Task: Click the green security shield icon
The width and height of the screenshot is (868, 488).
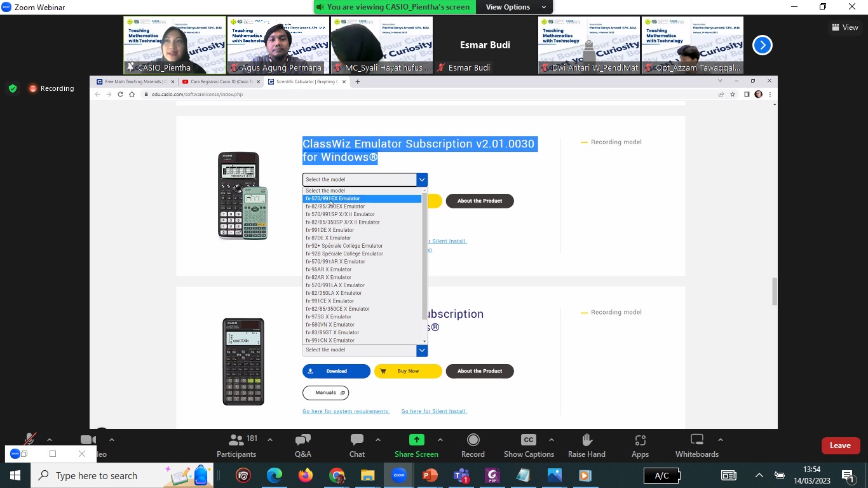Action: click(13, 88)
